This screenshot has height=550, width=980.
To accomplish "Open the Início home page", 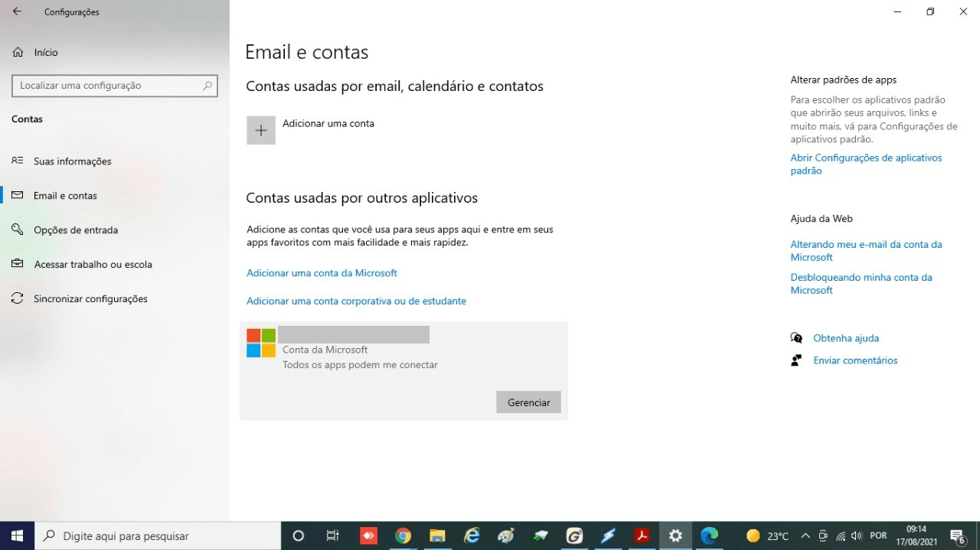I will pyautogui.click(x=35, y=53).
